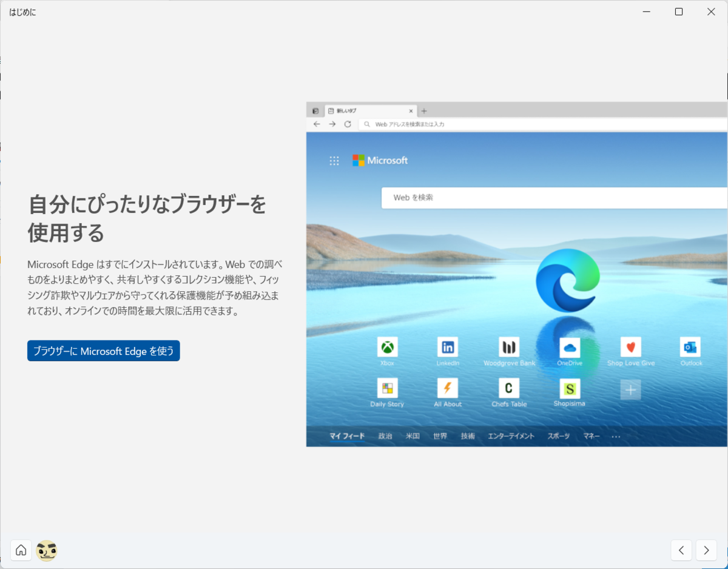Click the add-site plus tile in preview
The height and width of the screenshot is (569, 728).
[x=630, y=389]
